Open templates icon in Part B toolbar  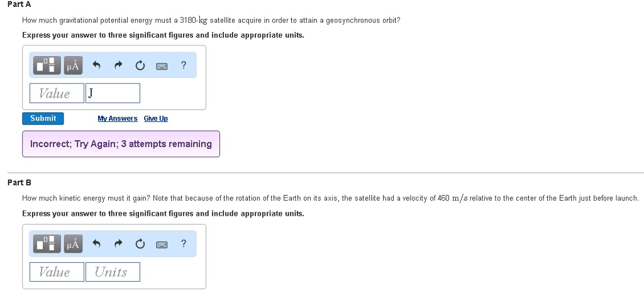(47, 244)
